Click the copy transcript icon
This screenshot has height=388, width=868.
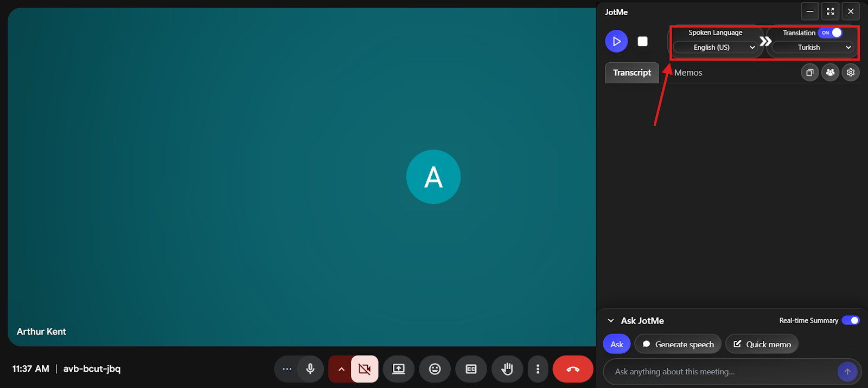pos(809,72)
